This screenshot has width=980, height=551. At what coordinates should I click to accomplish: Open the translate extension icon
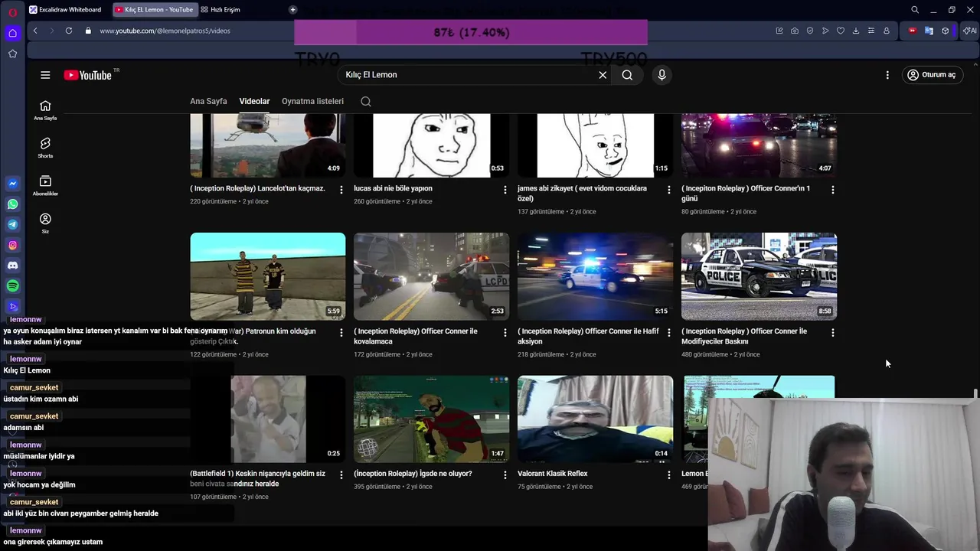(929, 31)
